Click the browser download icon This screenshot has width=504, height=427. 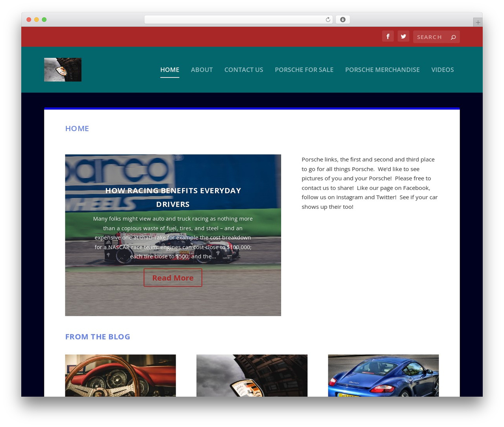tap(343, 20)
